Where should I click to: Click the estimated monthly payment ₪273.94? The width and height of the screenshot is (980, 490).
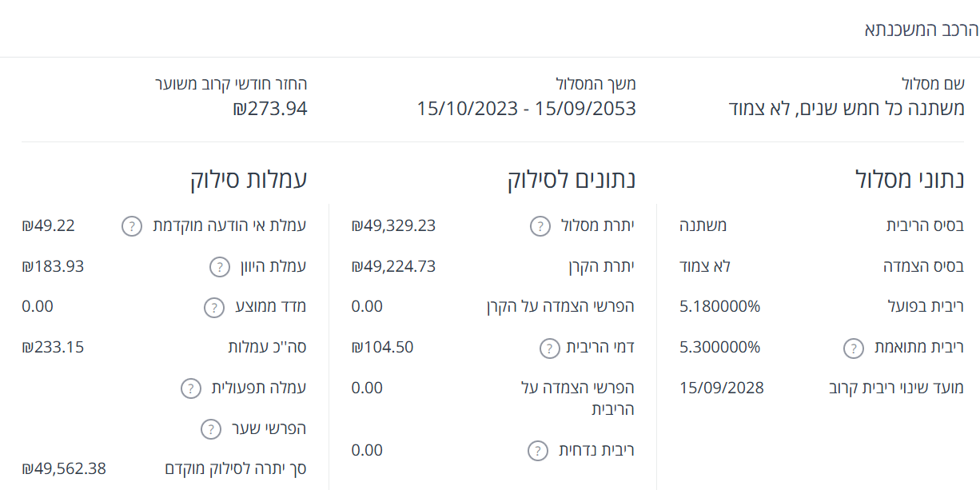tap(270, 109)
